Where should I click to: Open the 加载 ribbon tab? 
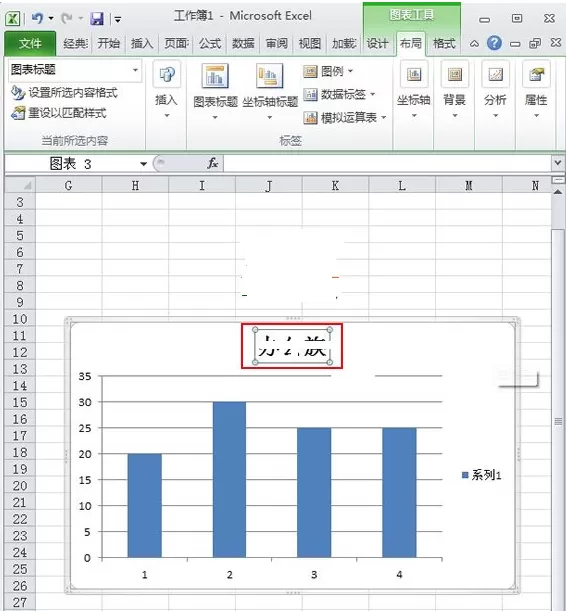coord(344,43)
